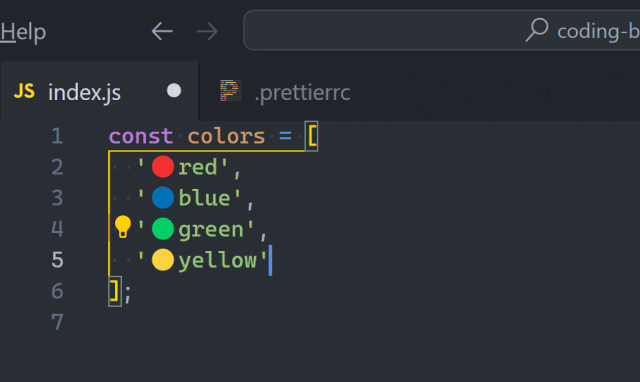The image size is (640, 382).
Task: Click line number 7 in the gutter
Action: (58, 322)
